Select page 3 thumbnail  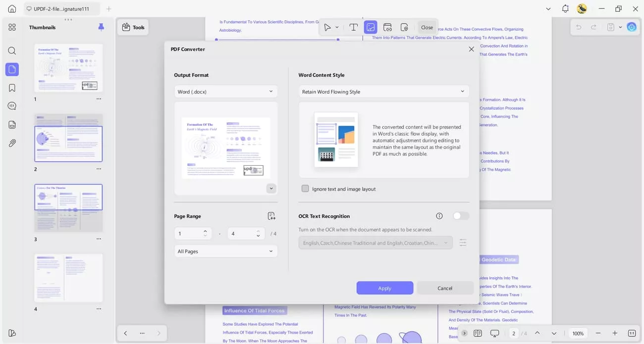68,207
